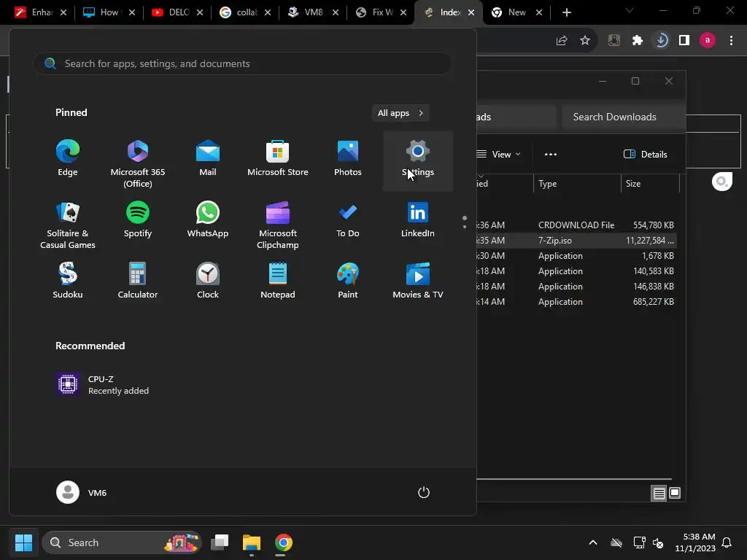The image size is (747, 560).
Task: Open LinkedIn app
Action: 418,220
